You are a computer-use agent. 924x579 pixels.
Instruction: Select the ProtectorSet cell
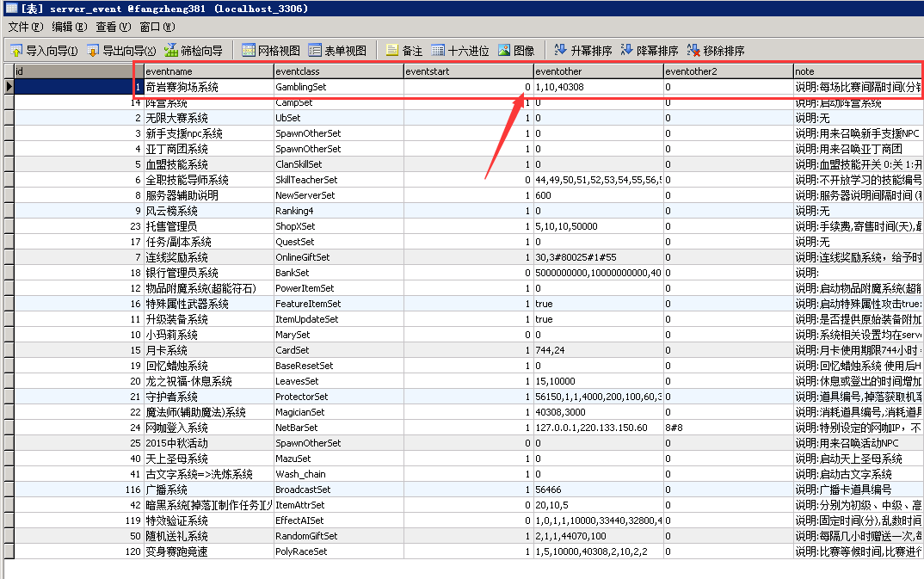tap(339, 397)
